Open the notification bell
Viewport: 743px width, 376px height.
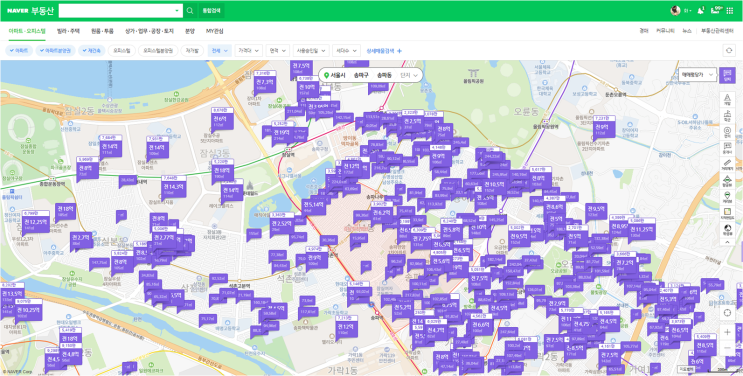pos(701,10)
